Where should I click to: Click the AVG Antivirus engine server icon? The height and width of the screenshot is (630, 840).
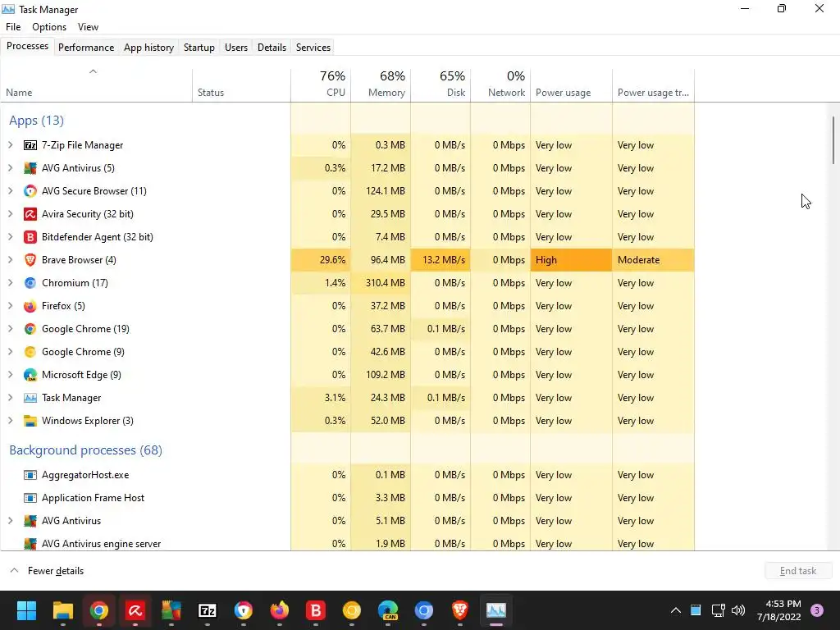click(x=30, y=544)
